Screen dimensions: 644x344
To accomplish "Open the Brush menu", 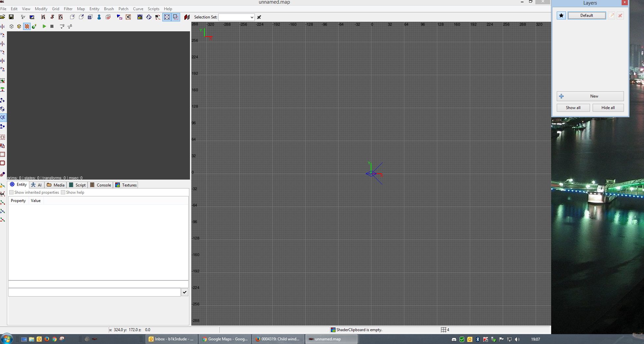I will (109, 9).
